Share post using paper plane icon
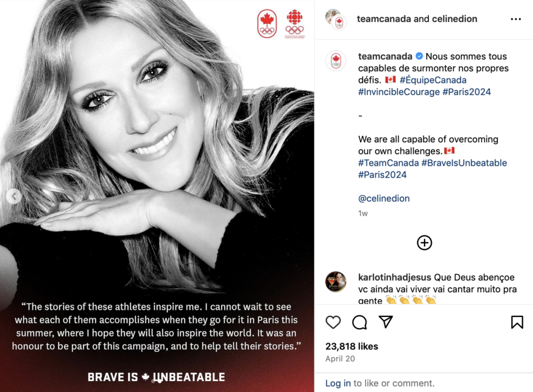The height and width of the screenshot is (392, 533). tap(386, 321)
